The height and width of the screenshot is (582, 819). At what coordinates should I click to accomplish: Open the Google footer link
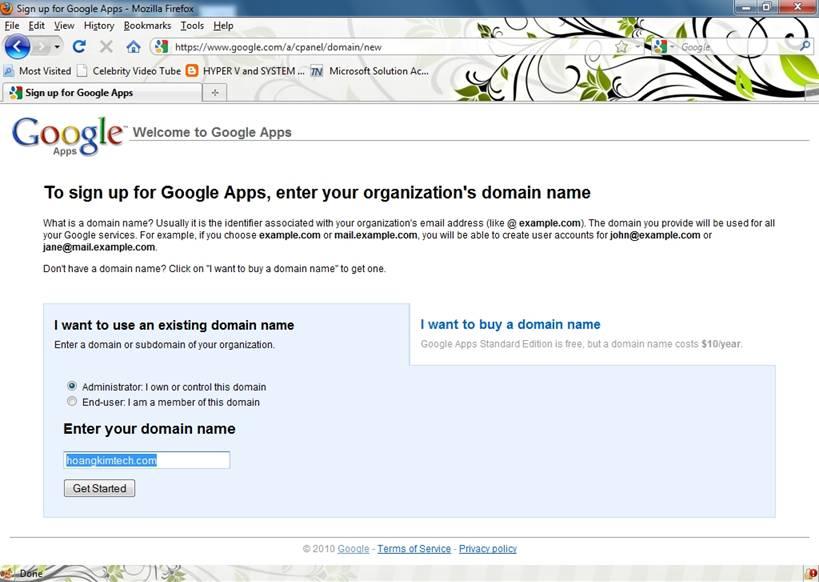click(x=353, y=549)
